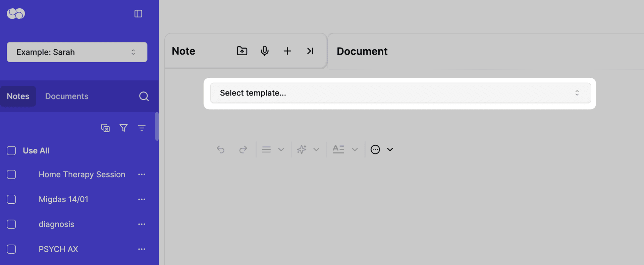
Task: Add a new note with plus icon
Action: click(x=287, y=51)
